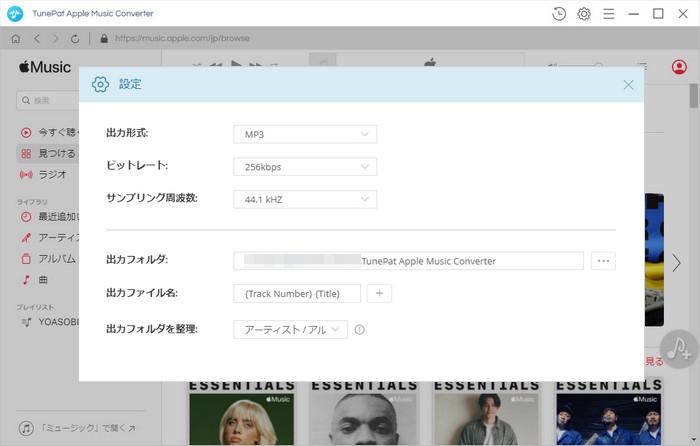Browse output folder with ellipsis button

click(603, 261)
